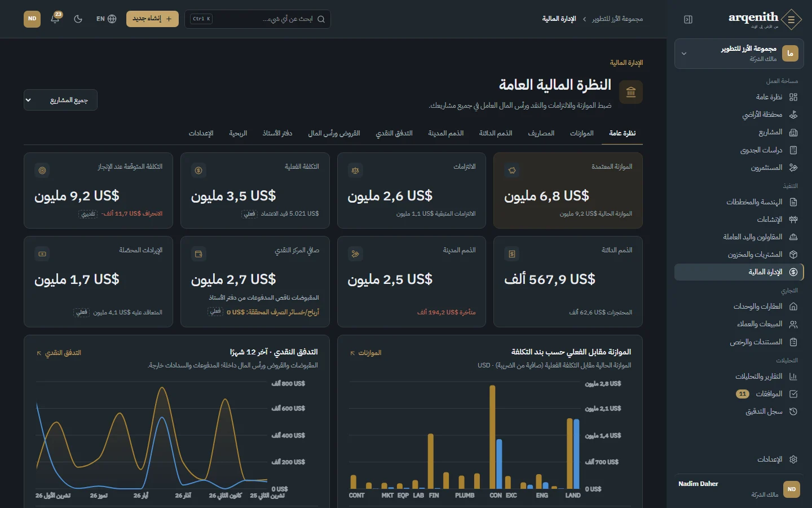Viewport: 812px width, 508px height.
Task: Open the Nadim Daher profile in the sidebar
Action: click(738, 489)
